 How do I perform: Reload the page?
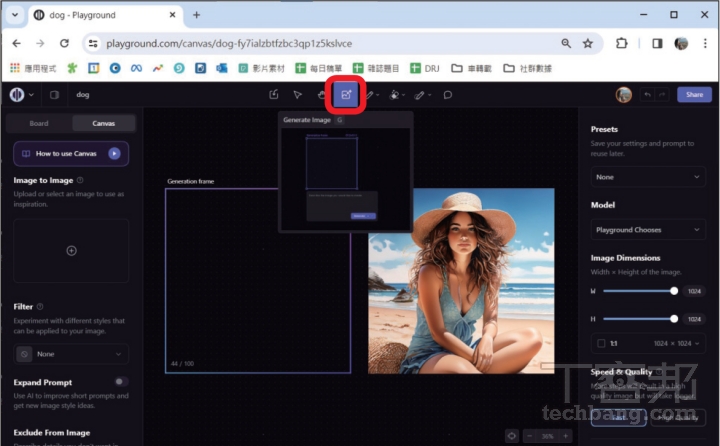coord(64,43)
